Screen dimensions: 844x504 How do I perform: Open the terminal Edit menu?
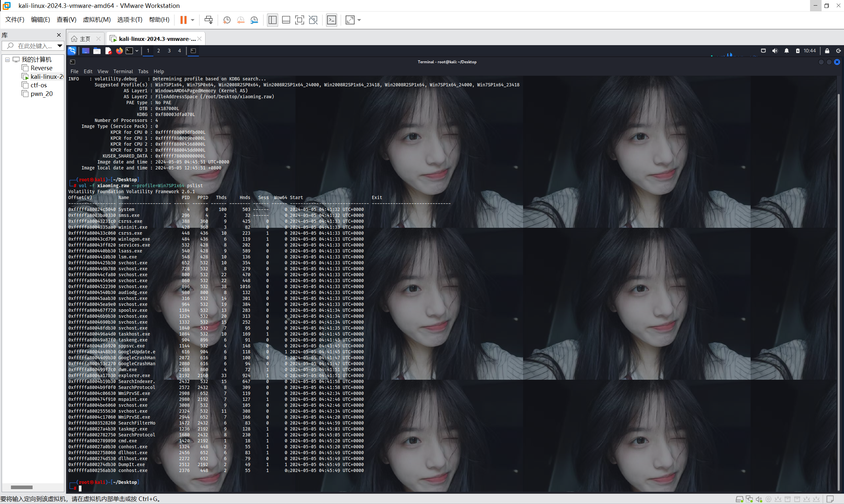point(88,71)
